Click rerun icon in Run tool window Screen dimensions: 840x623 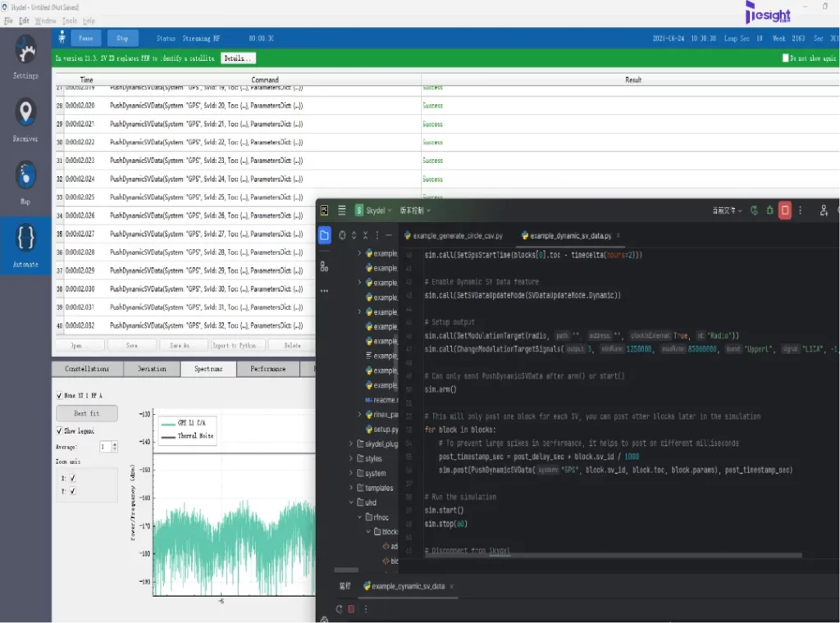tap(339, 608)
